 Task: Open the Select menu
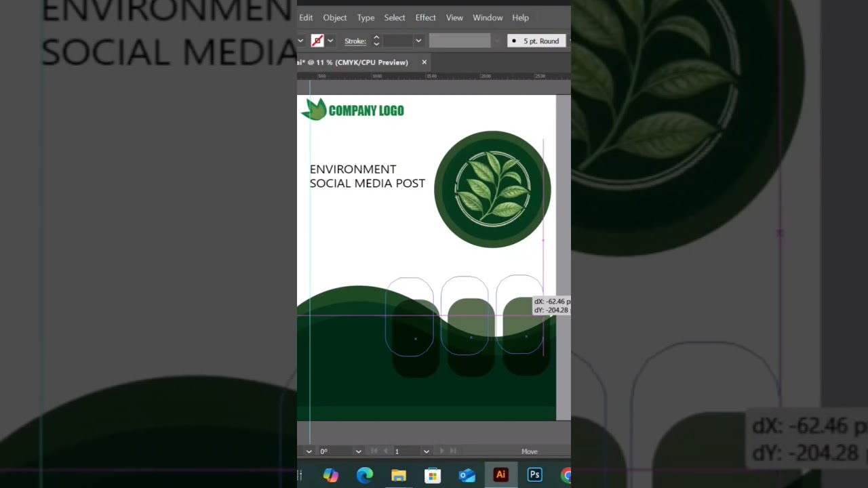395,18
